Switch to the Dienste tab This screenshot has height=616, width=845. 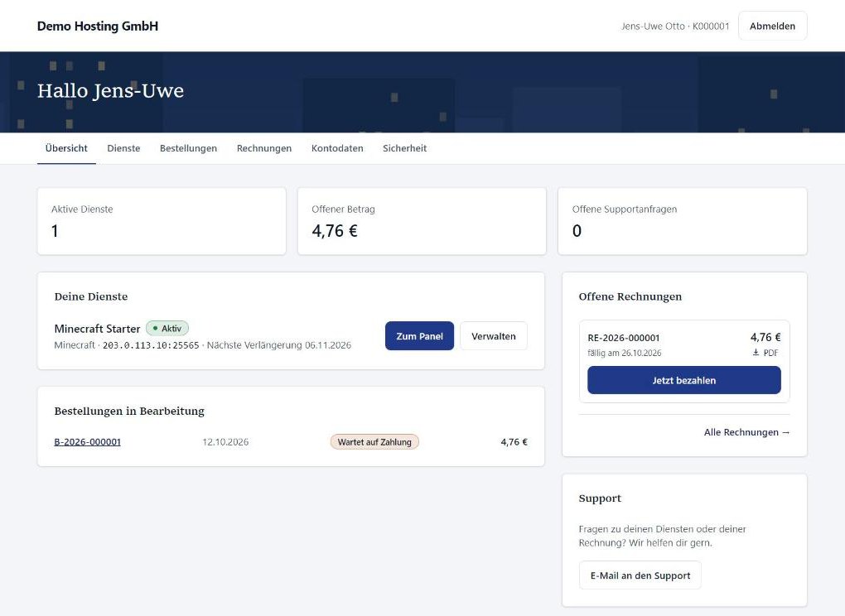[x=123, y=148]
